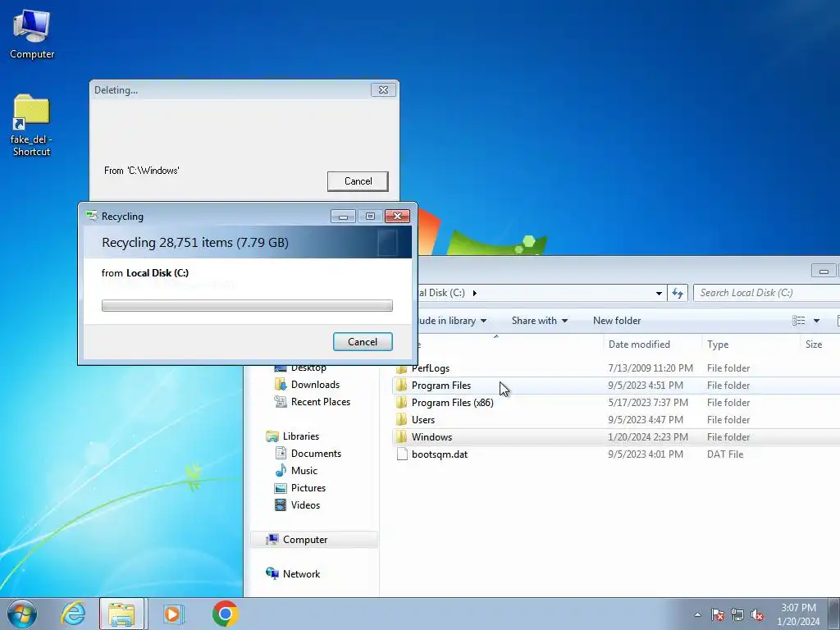This screenshot has height=630, width=840.
Task: Select the fake_del Shortcut desktop icon
Action: (x=32, y=125)
